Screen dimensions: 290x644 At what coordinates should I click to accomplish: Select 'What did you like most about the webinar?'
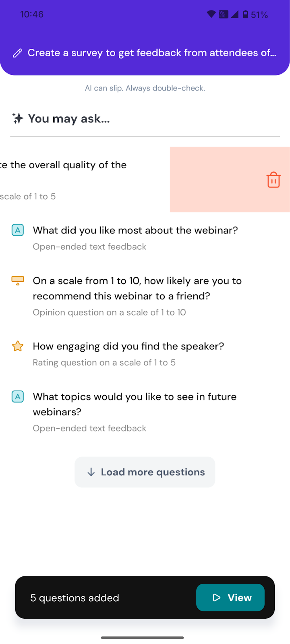[135, 230]
